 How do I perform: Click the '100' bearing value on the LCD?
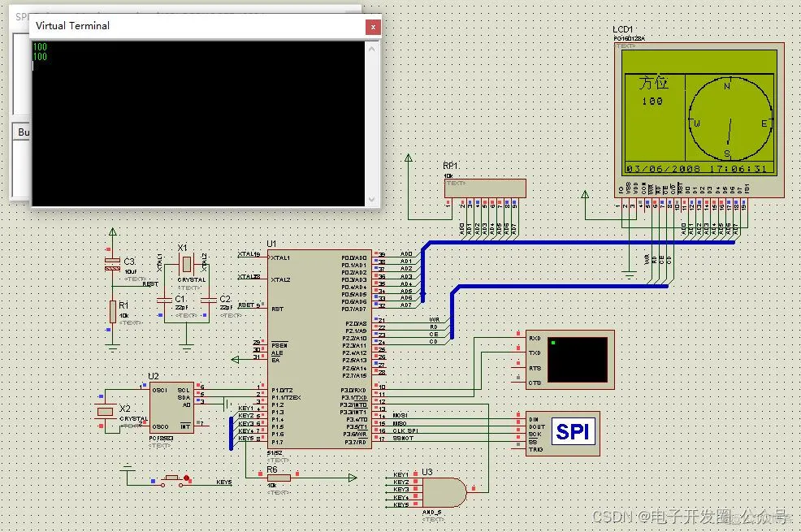[x=652, y=101]
